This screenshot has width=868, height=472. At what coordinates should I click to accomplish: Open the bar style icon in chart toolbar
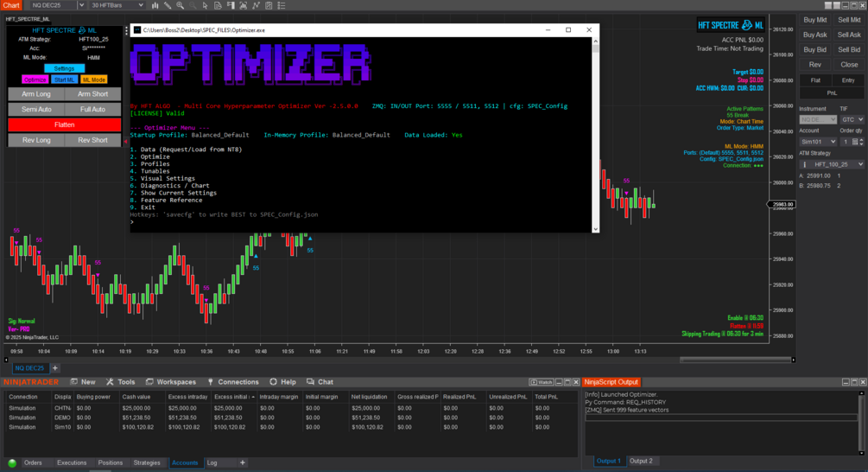pos(155,5)
